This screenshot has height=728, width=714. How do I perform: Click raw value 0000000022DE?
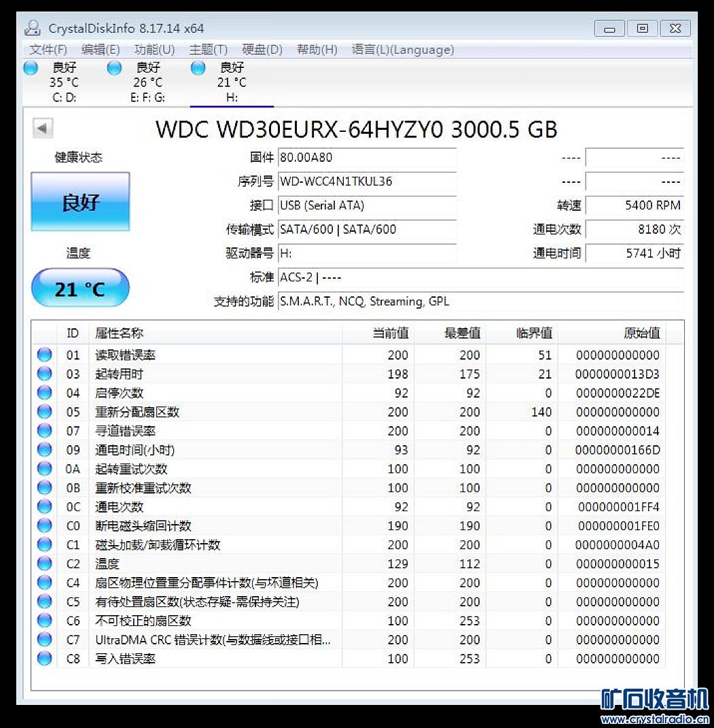618,394
